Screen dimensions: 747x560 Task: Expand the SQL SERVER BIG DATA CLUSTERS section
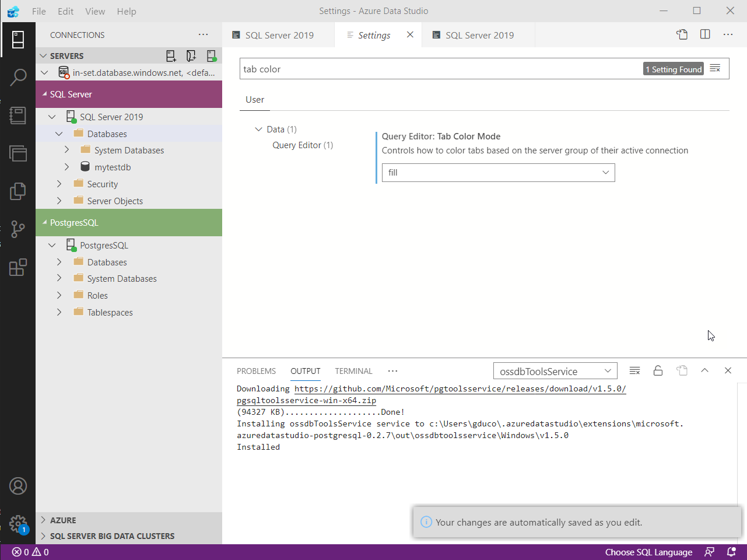point(43,536)
